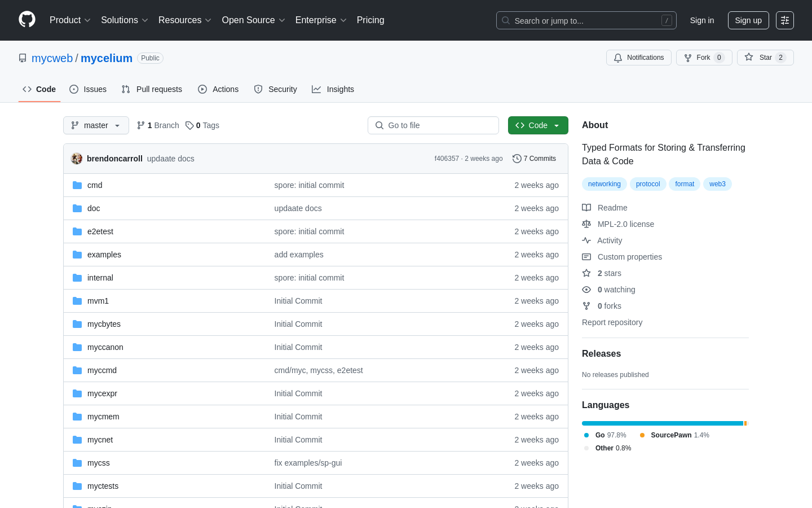Expand the Enterprise menu

321,20
